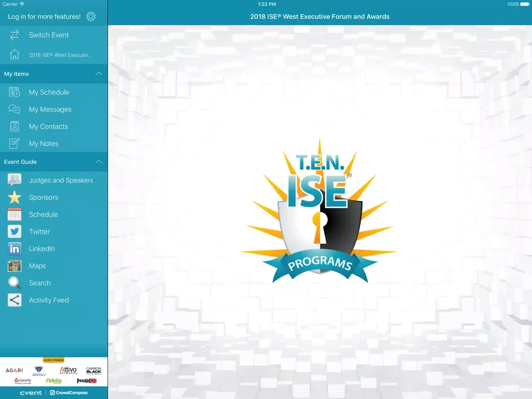Tap the battery indicator in status bar
Image resolution: width=532 pixels, height=399 pixels.
pos(525,4)
